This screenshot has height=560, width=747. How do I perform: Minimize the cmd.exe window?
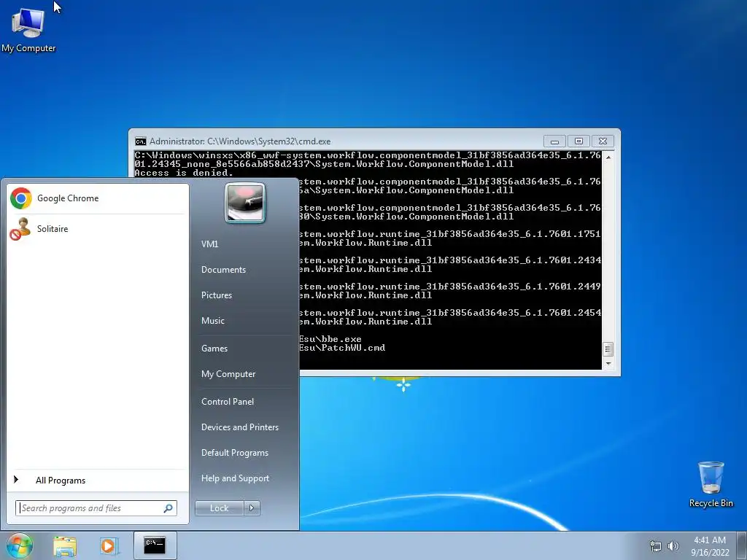tap(554, 141)
